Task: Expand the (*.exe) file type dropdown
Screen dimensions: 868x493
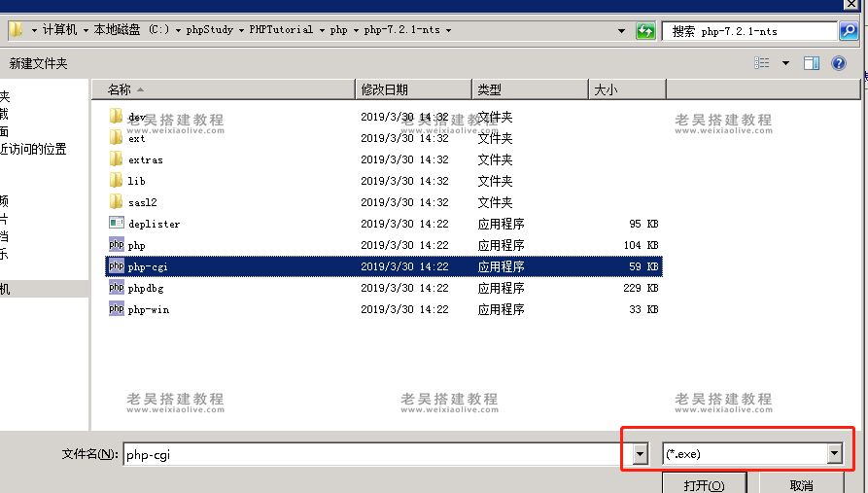Action: tap(833, 454)
